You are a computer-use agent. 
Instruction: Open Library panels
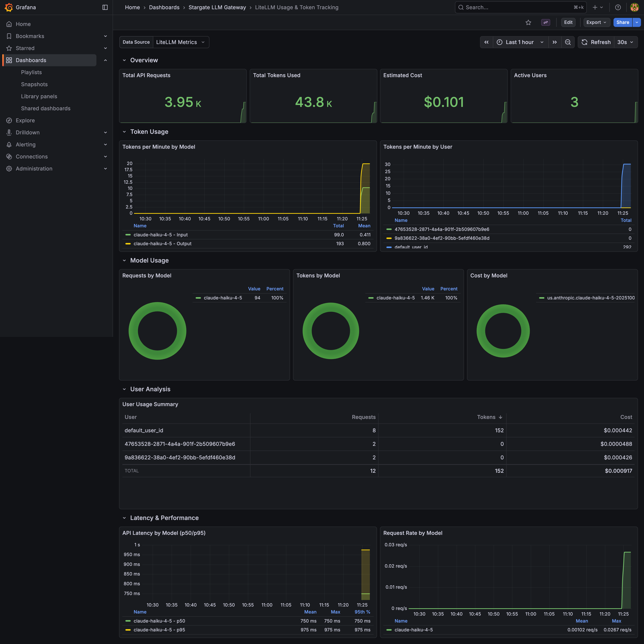(x=39, y=96)
